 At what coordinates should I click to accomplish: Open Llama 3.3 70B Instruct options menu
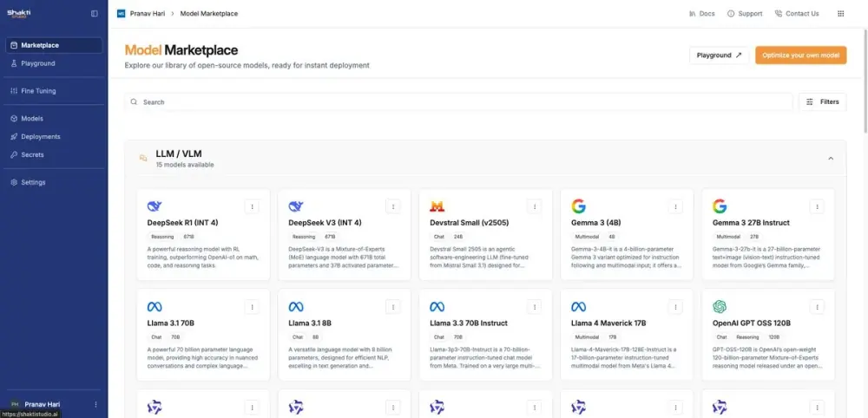point(534,307)
